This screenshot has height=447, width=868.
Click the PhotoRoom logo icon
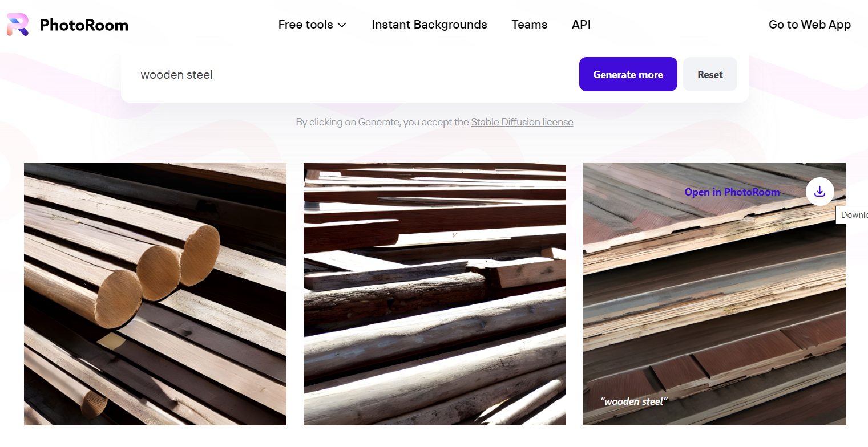pos(17,25)
